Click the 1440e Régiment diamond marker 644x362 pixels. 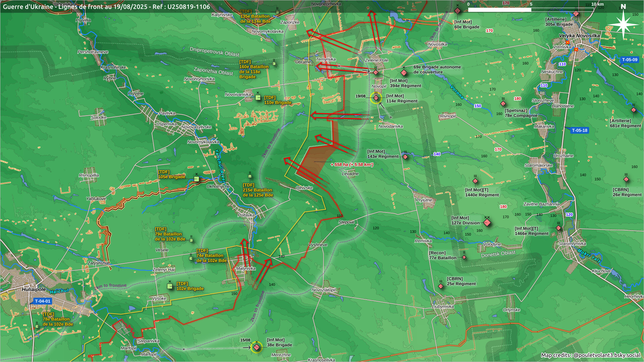pyautogui.click(x=475, y=181)
